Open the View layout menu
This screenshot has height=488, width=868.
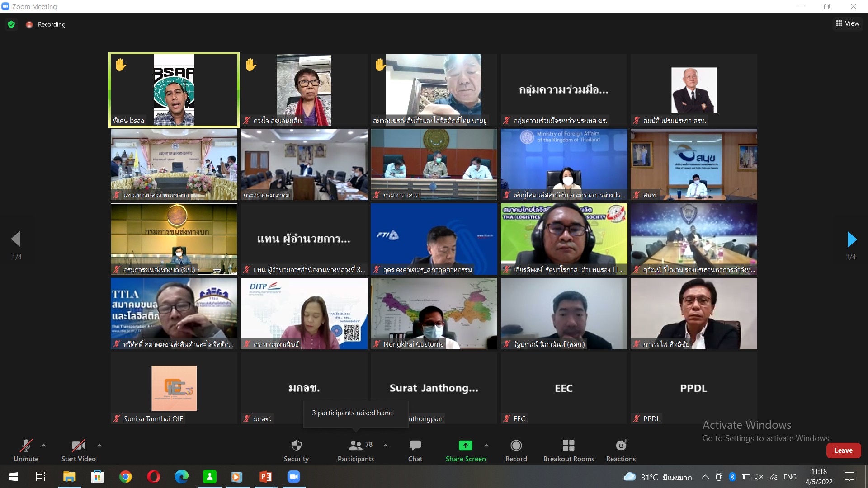pyautogui.click(x=848, y=23)
